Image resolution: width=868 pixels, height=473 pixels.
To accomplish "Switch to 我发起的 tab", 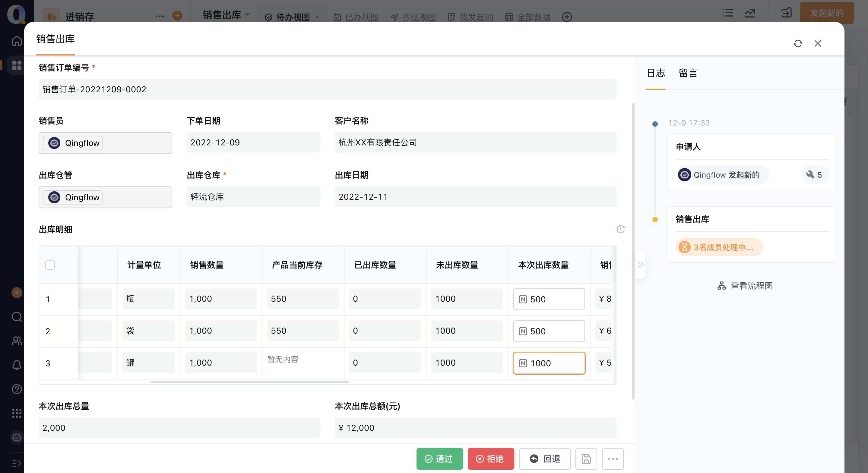I will (470, 17).
